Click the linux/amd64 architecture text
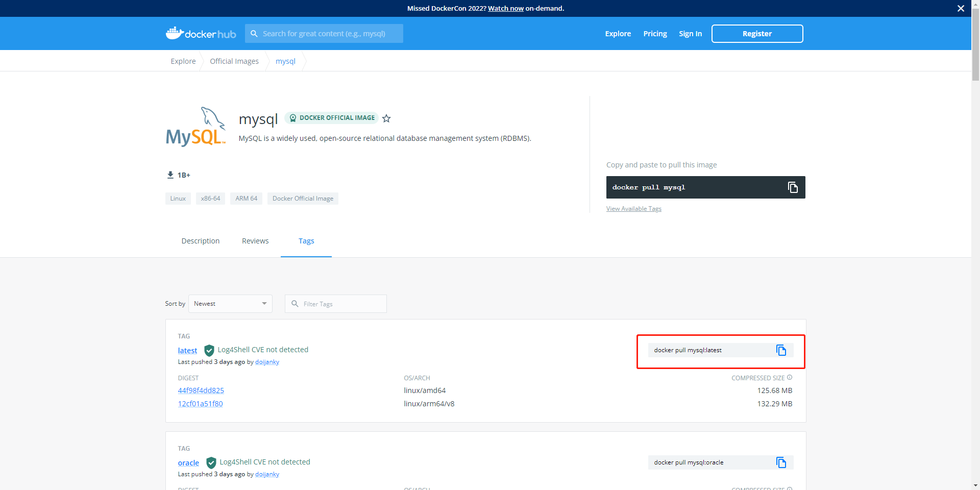 (425, 390)
